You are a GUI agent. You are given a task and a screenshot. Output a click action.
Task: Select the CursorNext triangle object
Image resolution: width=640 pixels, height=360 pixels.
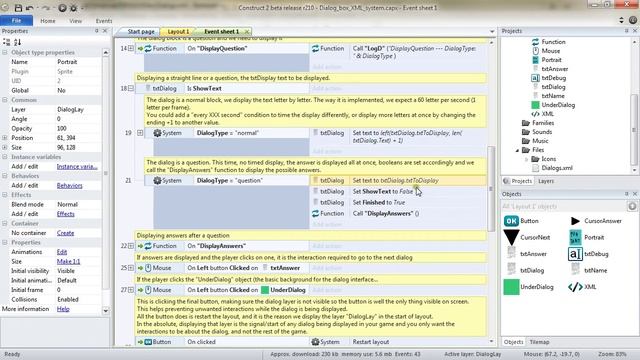coord(511,237)
